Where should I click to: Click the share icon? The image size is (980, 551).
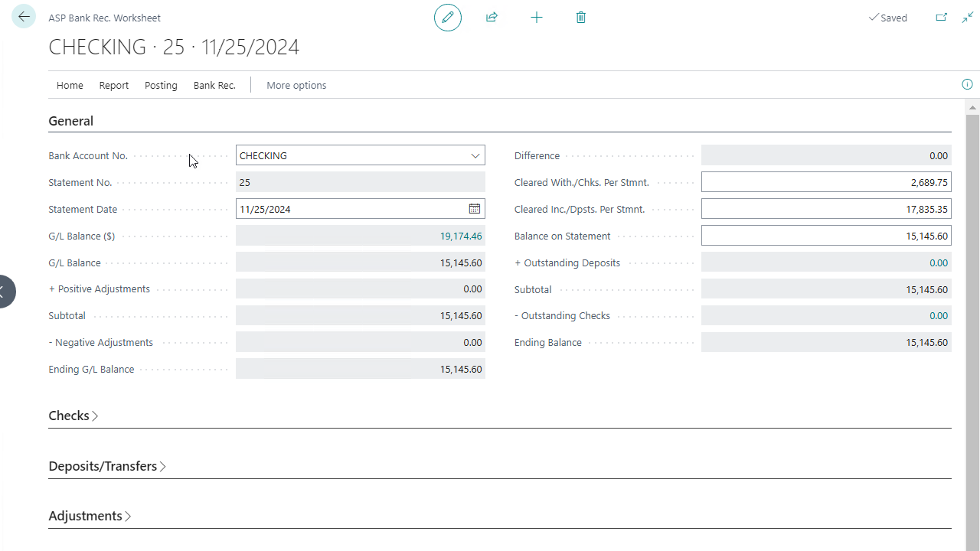[492, 17]
